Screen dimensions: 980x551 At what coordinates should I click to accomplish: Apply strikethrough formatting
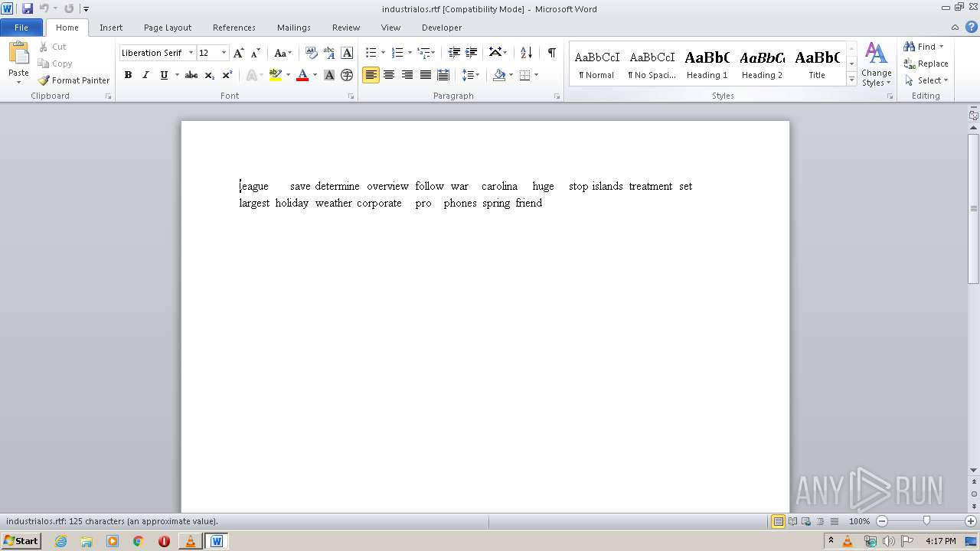tap(191, 75)
